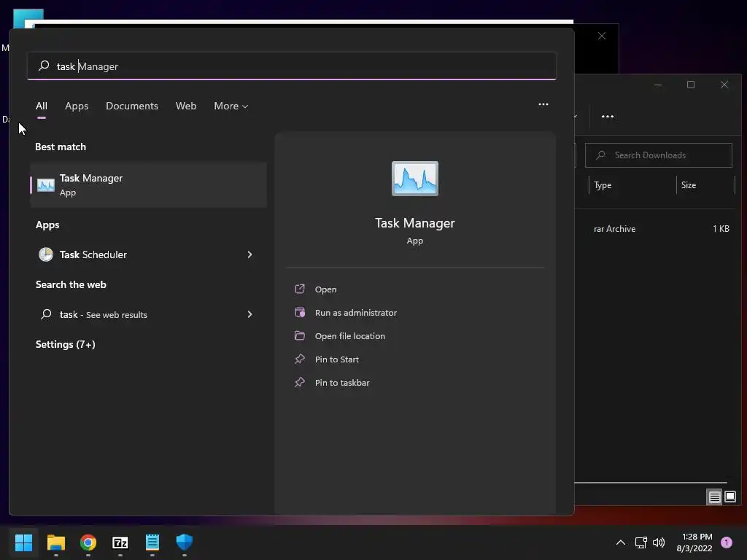Choose Pin to taskbar
Image resolution: width=747 pixels, height=560 pixels.
pyautogui.click(x=342, y=382)
